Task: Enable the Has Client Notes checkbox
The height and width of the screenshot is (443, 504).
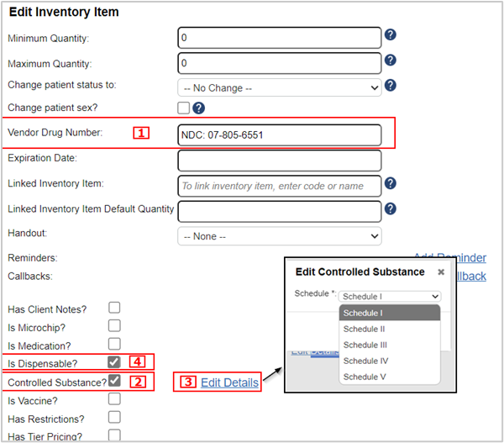Action: (114, 308)
